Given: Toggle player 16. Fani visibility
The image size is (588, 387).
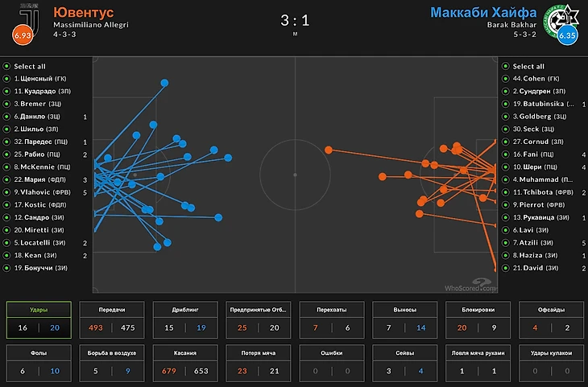Looking at the screenshot, I should 505,154.
